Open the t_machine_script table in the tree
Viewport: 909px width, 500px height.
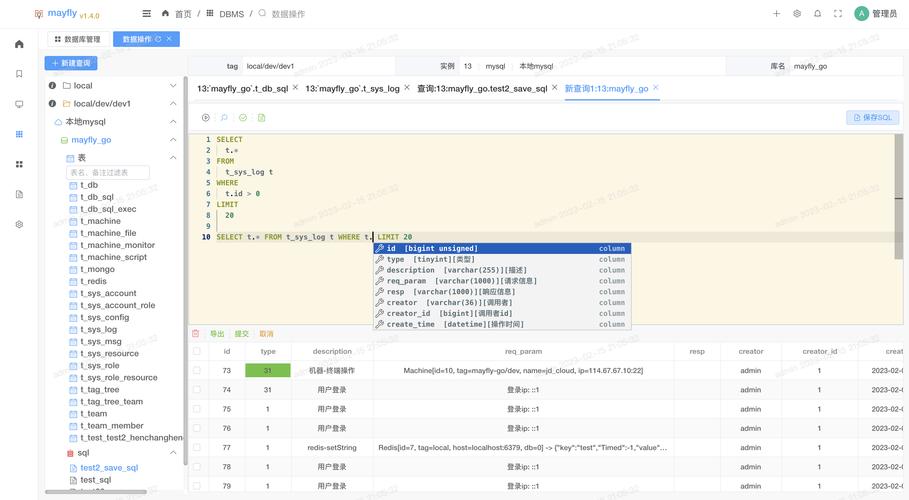coord(114,257)
